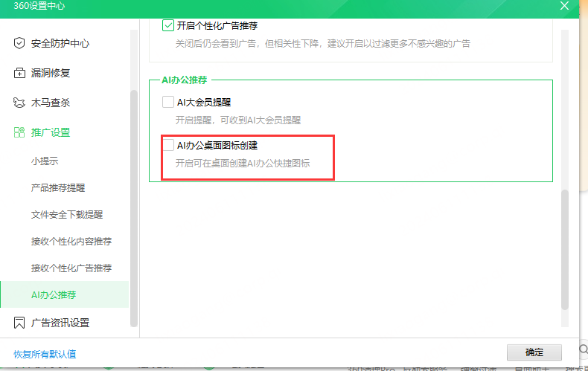The width and height of the screenshot is (588, 371).
Task: Click the trojan horse icon beside 木马查杀
Action: 19,103
